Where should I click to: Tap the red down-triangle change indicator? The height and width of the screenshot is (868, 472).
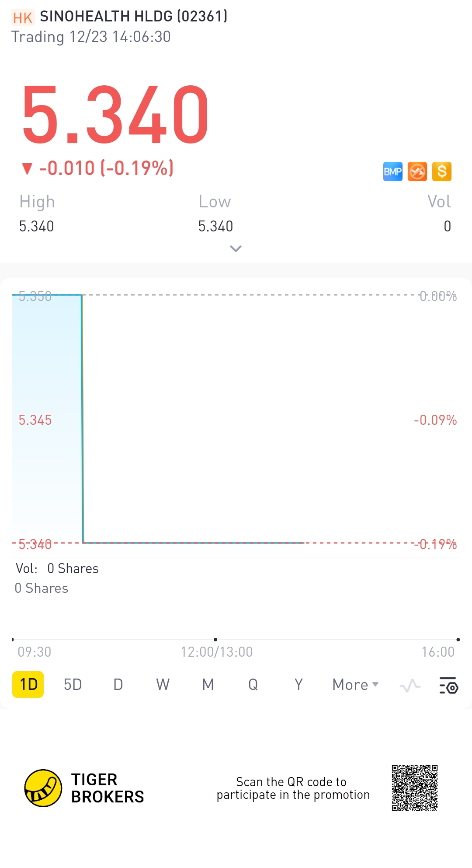click(27, 168)
